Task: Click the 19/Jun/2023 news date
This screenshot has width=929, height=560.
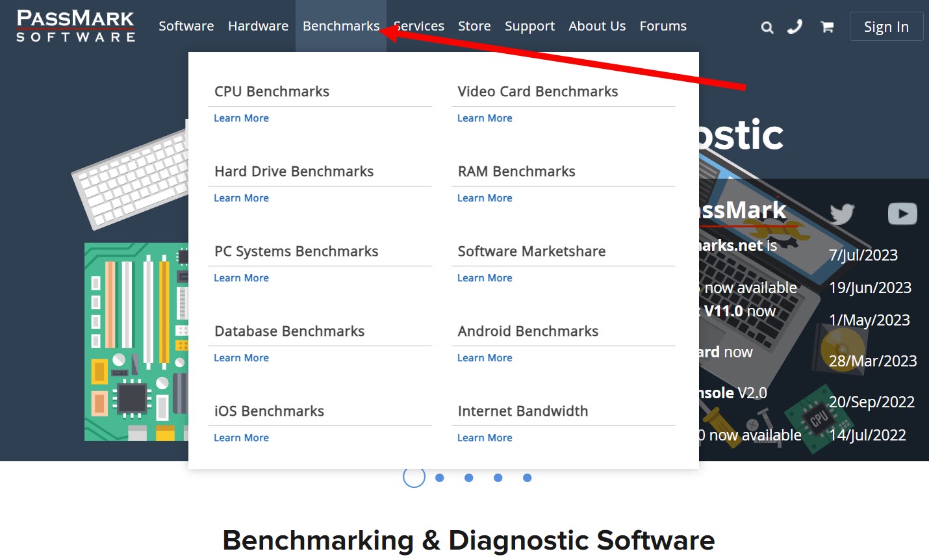Action: click(871, 288)
